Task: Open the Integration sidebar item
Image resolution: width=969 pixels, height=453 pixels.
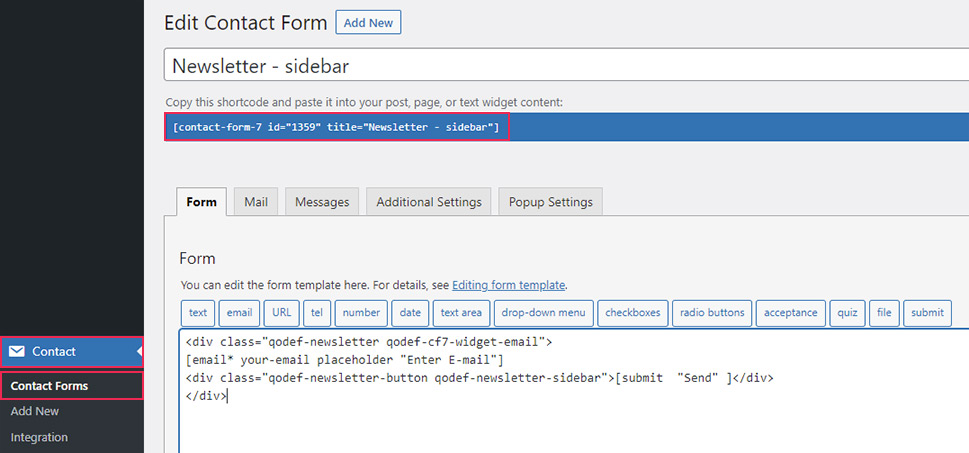Action: [39, 437]
